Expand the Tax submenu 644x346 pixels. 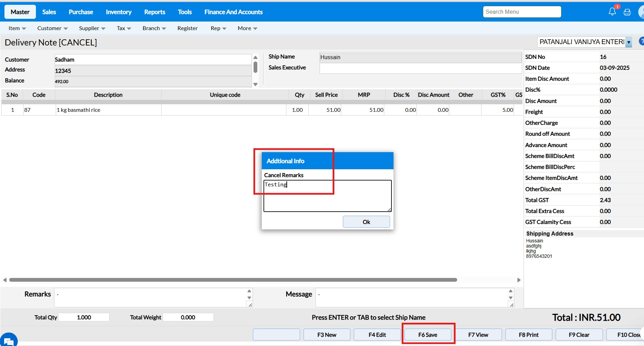tap(124, 28)
